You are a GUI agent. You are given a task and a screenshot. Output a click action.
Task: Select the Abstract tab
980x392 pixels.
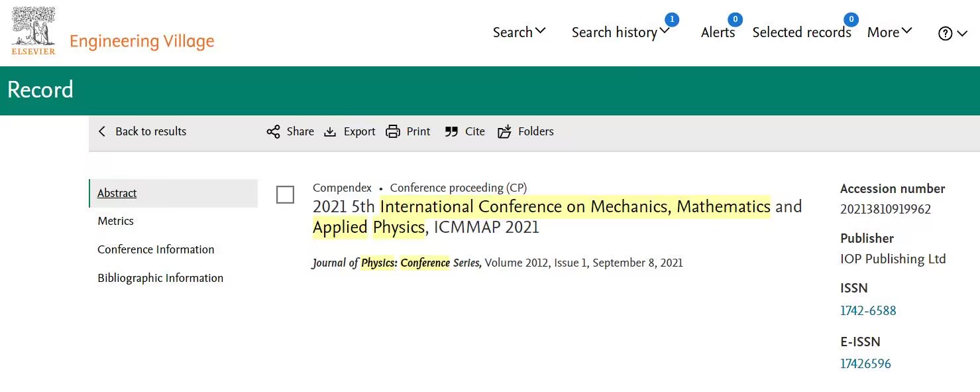[x=173, y=193]
